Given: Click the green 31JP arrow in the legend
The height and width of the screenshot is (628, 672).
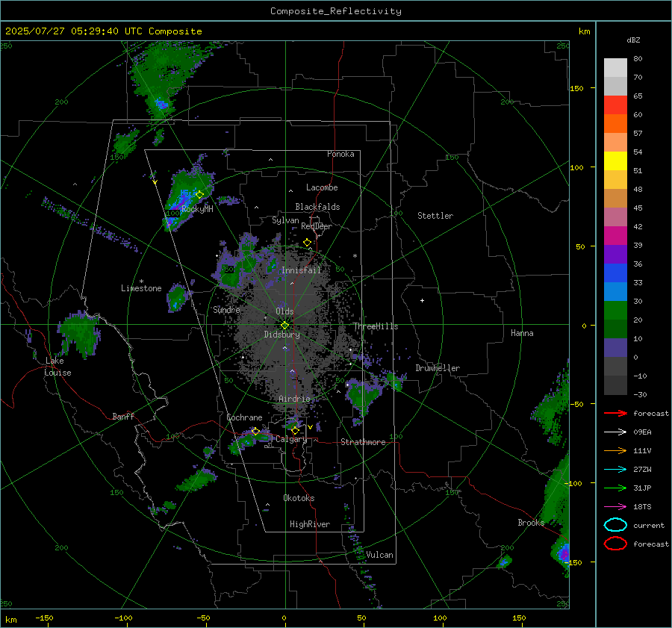Looking at the screenshot, I should 615,488.
